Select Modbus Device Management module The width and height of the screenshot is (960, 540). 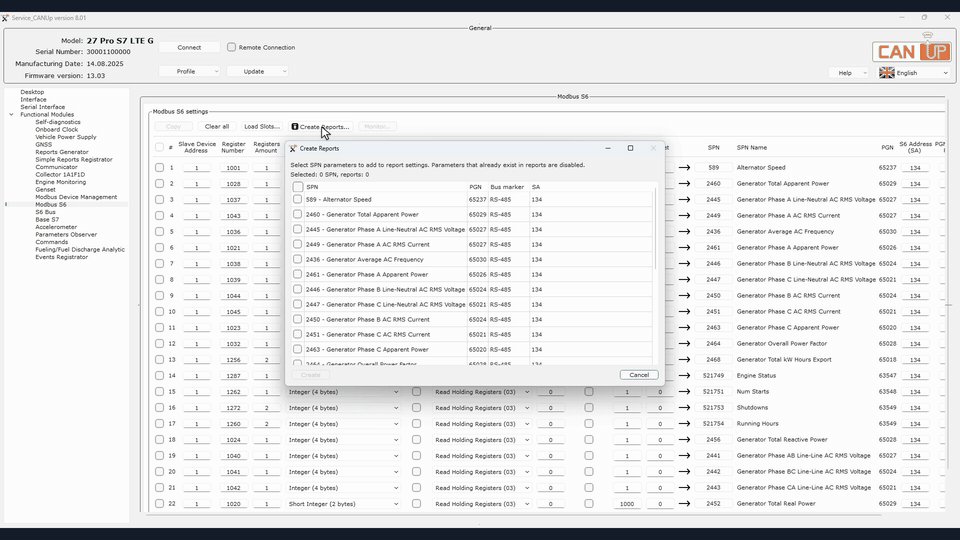76,197
